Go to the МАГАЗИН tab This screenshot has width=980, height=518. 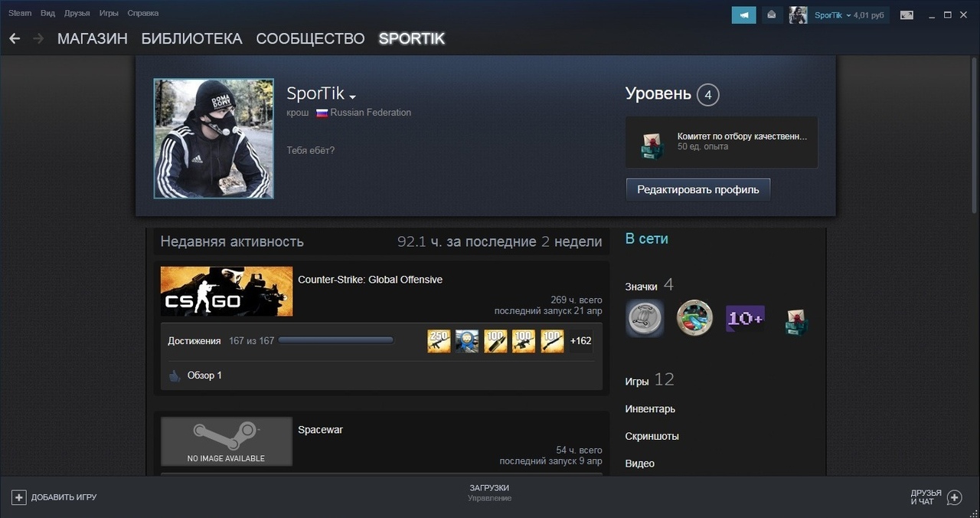point(93,38)
